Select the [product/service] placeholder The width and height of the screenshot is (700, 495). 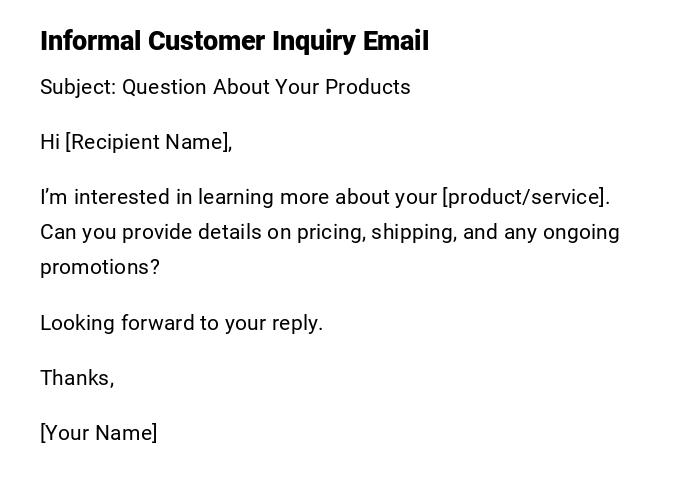pos(525,197)
